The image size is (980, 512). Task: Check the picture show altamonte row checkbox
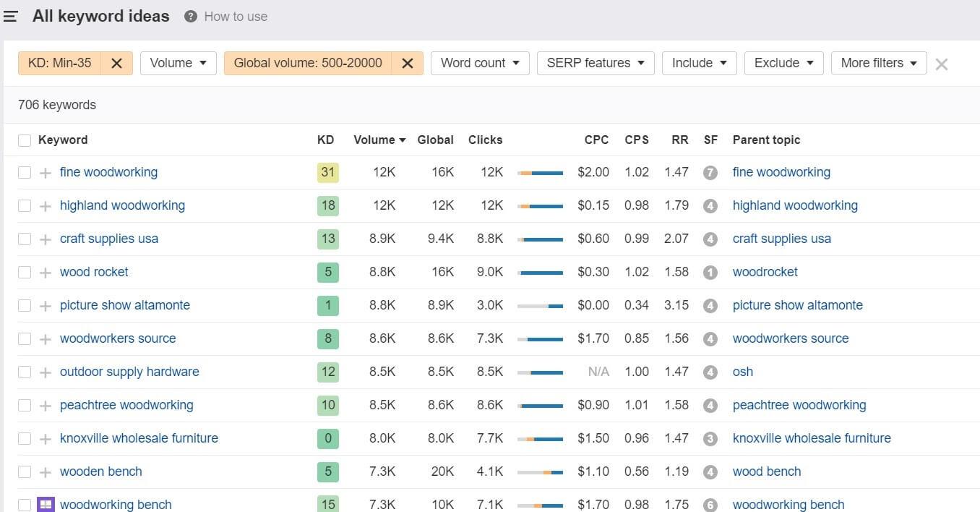point(25,306)
